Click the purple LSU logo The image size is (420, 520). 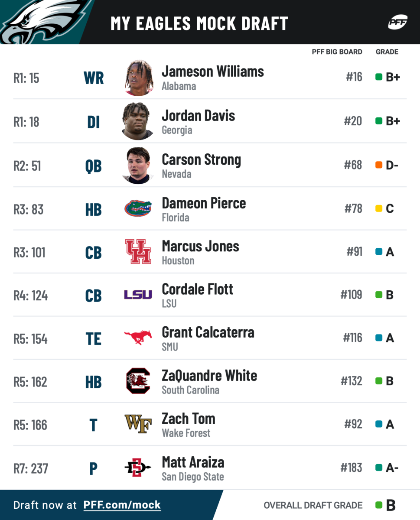click(138, 295)
